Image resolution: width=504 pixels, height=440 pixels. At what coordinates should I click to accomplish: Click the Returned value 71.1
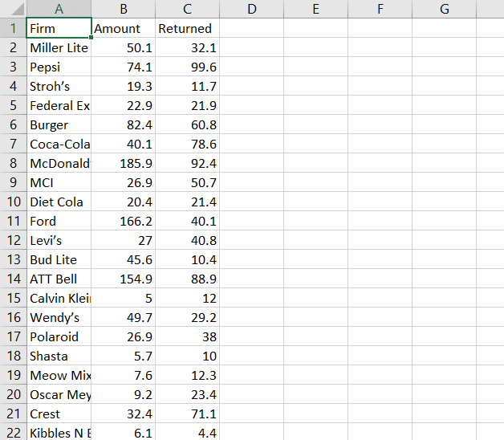click(187, 414)
